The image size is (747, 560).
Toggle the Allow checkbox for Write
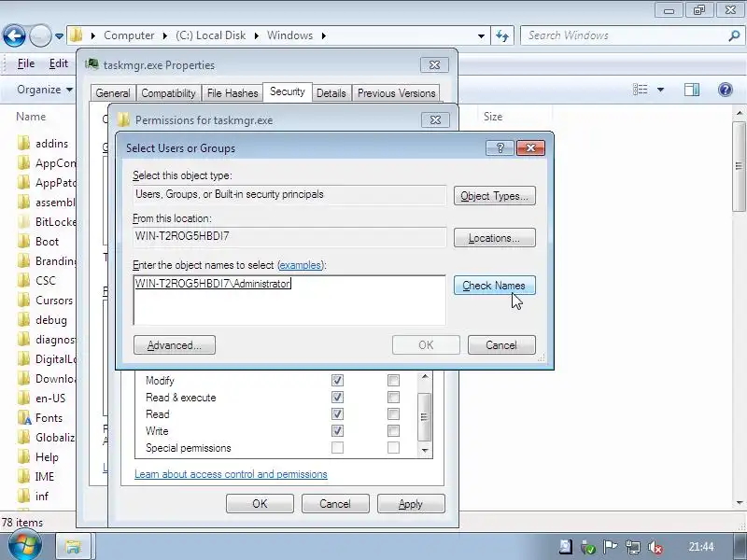click(x=337, y=431)
